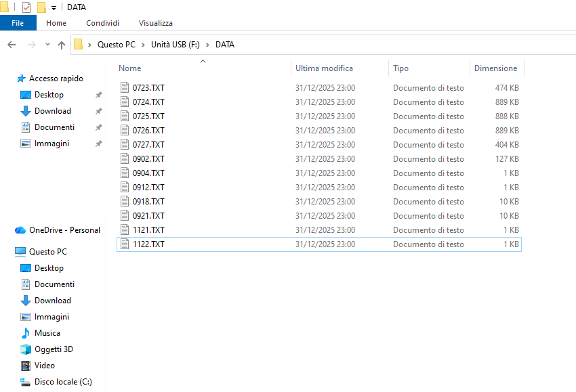Expand the root chevron before Questo PC breadcrumb
The height and width of the screenshot is (392, 576).
click(x=89, y=45)
